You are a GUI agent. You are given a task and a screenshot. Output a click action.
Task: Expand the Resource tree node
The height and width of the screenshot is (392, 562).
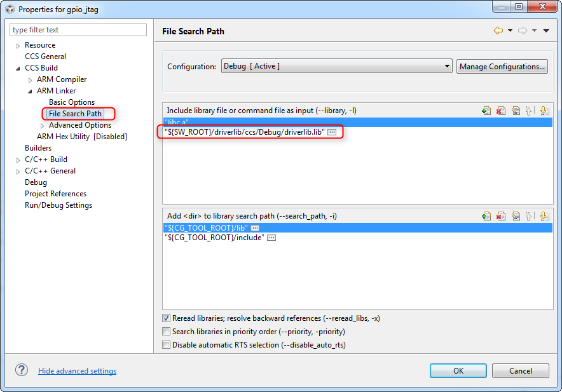[18, 46]
